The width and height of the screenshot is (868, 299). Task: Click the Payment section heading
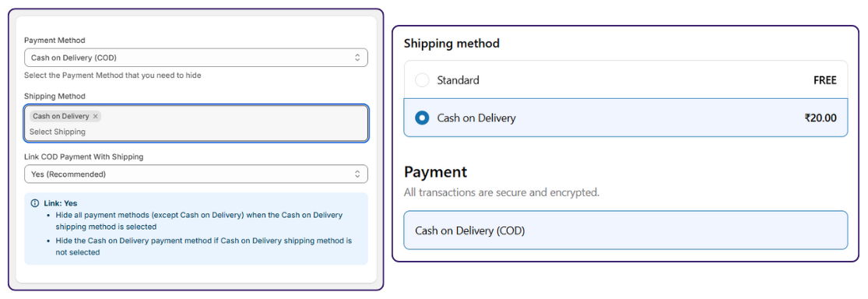(x=436, y=171)
